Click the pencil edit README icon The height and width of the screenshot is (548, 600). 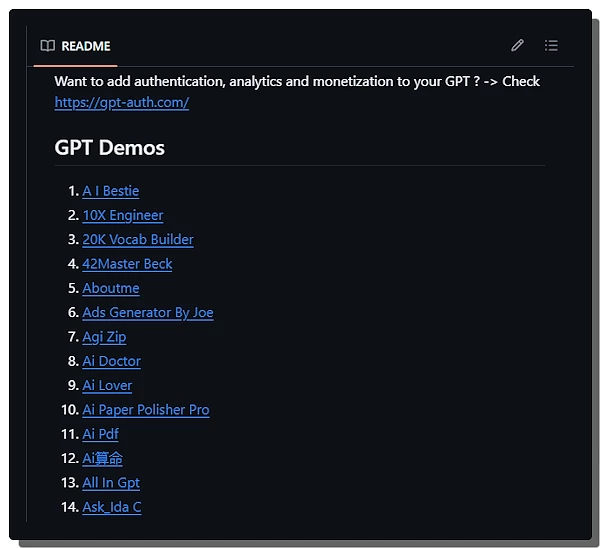tap(517, 45)
